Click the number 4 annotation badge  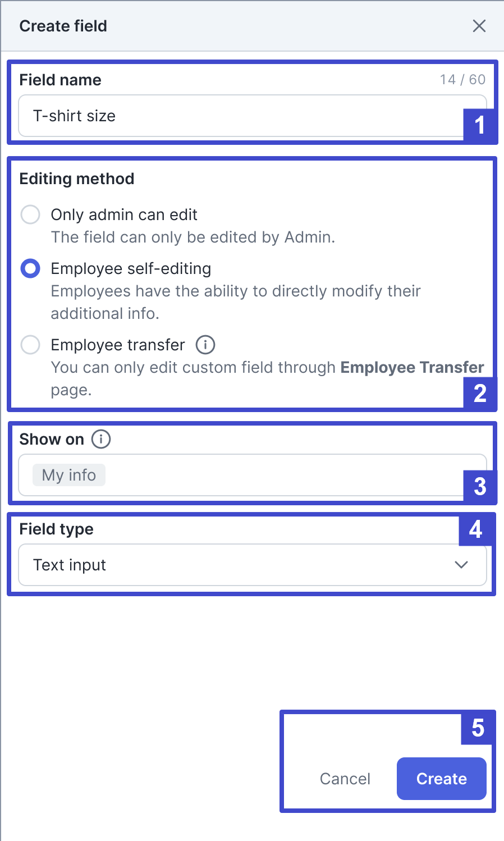(x=475, y=529)
